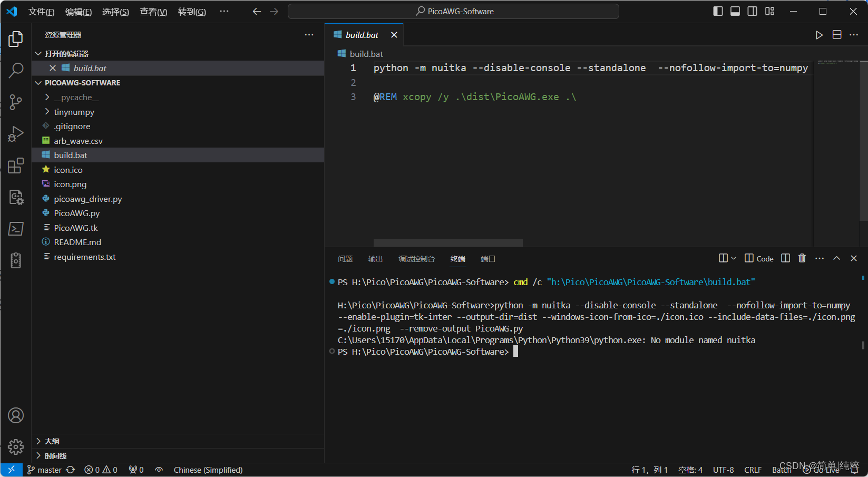Open the Search view in activity bar
Image resolution: width=868 pixels, height=477 pixels.
click(16, 71)
